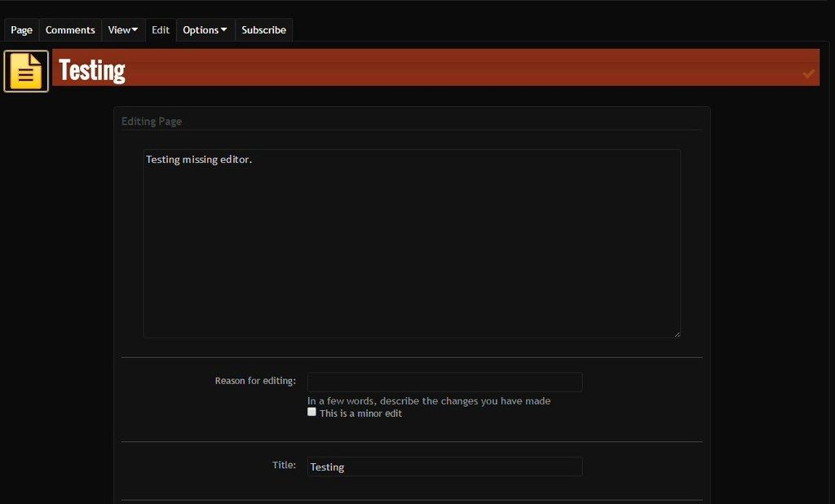Screen dimensions: 835x504
Task: Open the Page tab
Action: tap(21, 30)
